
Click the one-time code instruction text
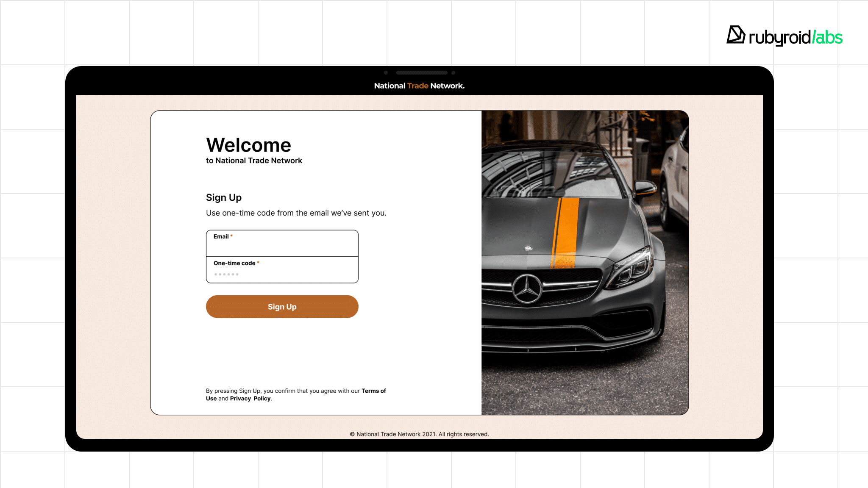pyautogui.click(x=296, y=213)
